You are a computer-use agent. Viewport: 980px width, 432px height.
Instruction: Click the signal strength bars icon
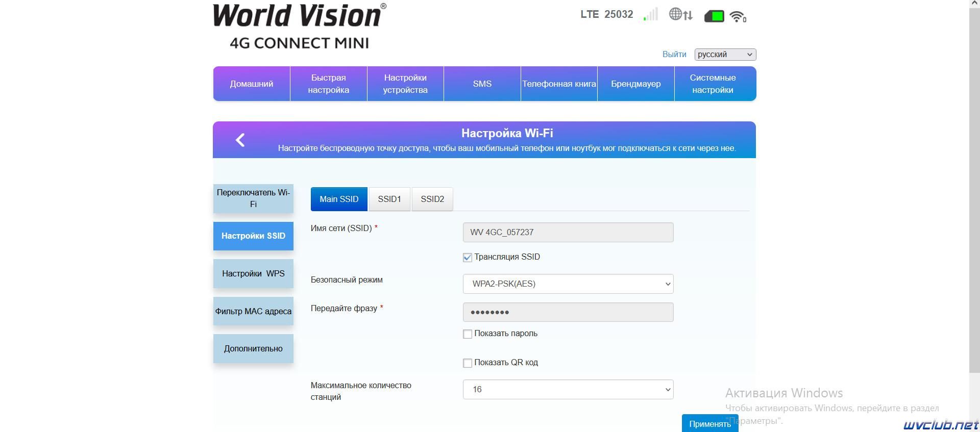point(651,14)
